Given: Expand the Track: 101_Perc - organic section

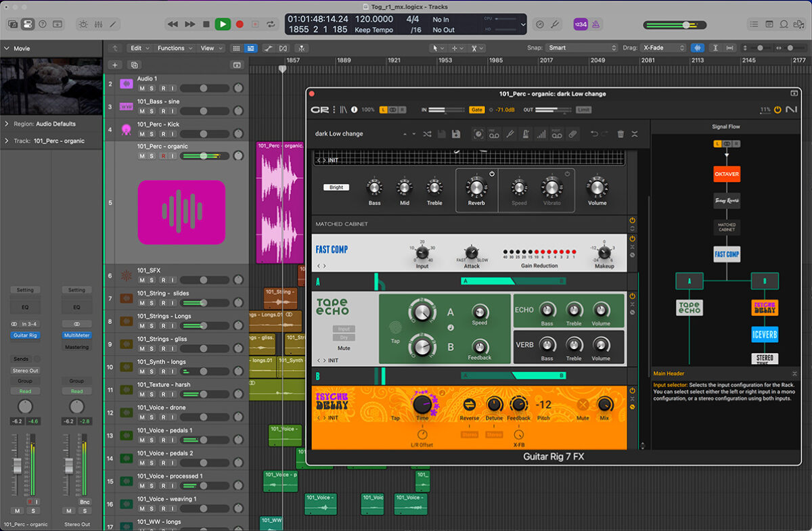Looking at the screenshot, I should [x=7, y=141].
